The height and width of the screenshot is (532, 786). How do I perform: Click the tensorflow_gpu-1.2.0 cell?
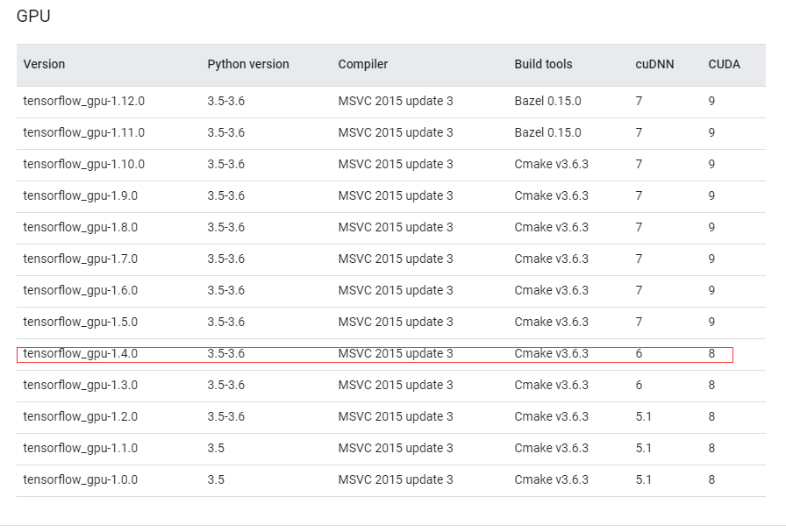coord(80,417)
